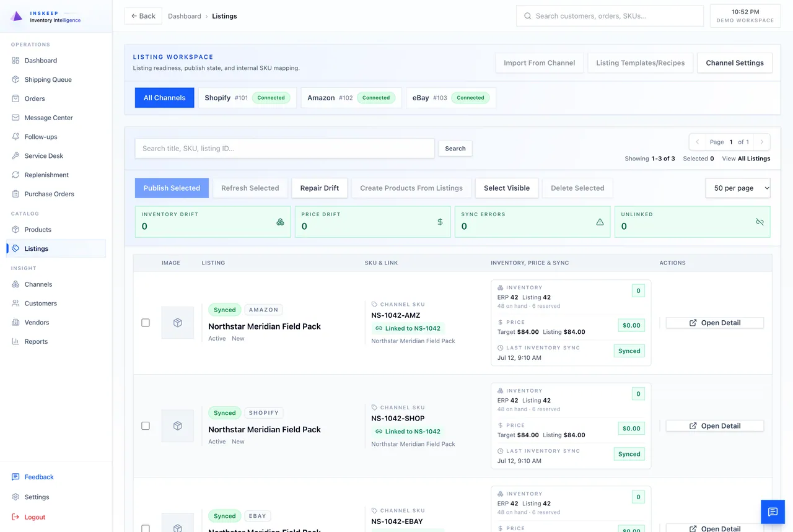793x532 pixels.
Task: Click the Replenishment refresh icon
Action: coord(15,175)
